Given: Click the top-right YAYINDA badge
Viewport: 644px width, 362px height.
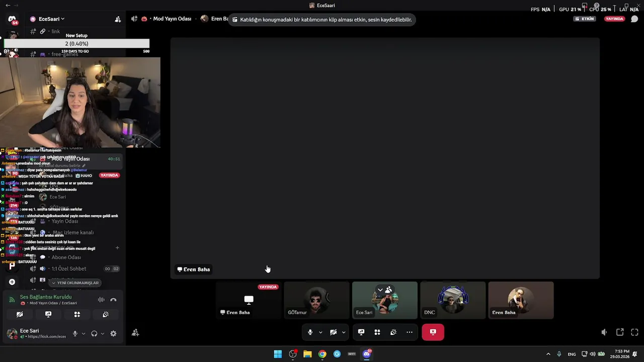Looking at the screenshot, I should pyautogui.click(x=614, y=19).
